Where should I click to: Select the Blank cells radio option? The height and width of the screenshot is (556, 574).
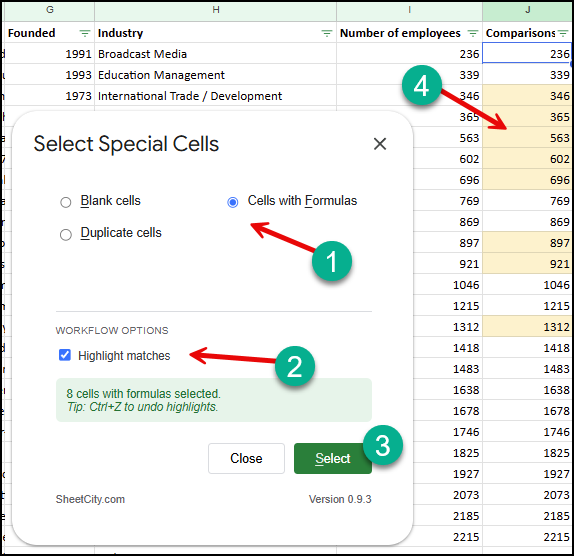[66, 202]
